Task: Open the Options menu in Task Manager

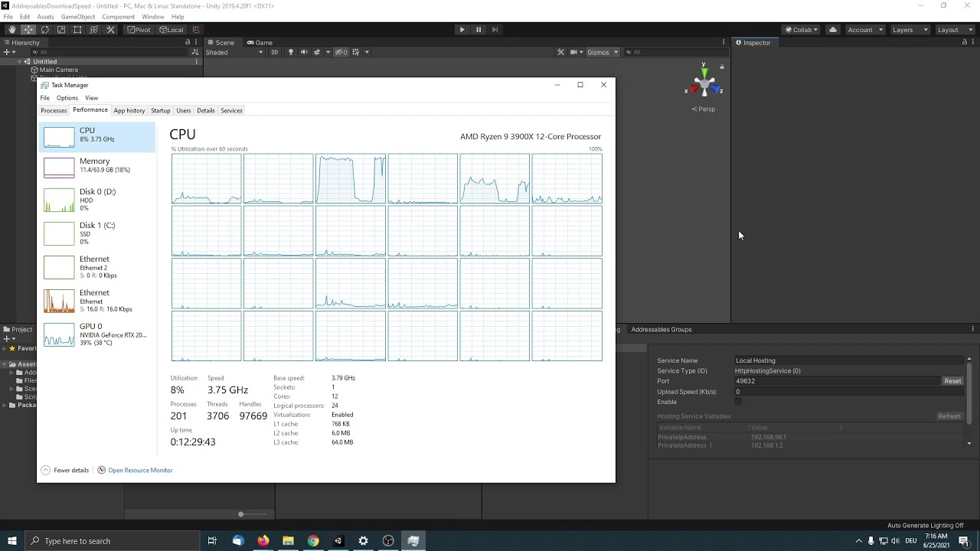Action: tap(67, 98)
